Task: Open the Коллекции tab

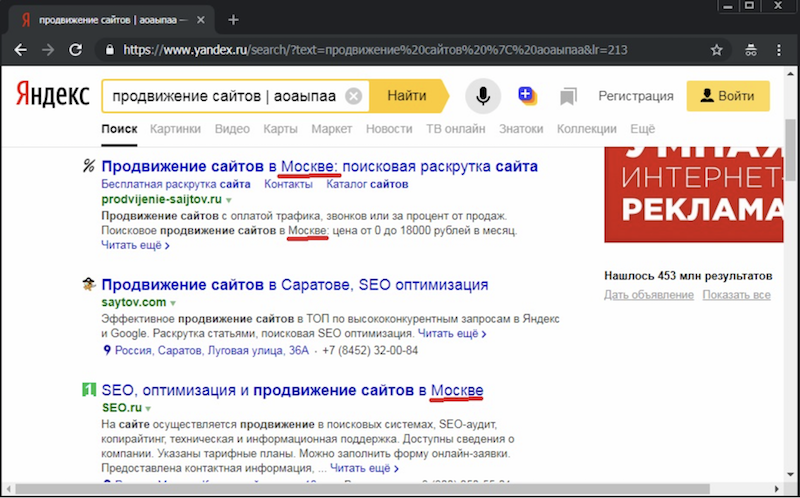Action: (x=587, y=129)
